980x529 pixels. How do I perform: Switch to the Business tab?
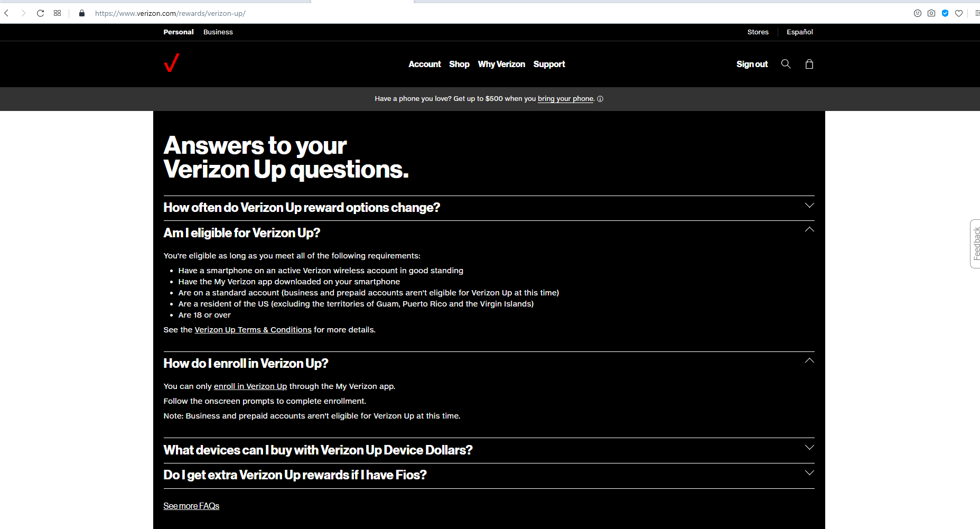pos(218,32)
